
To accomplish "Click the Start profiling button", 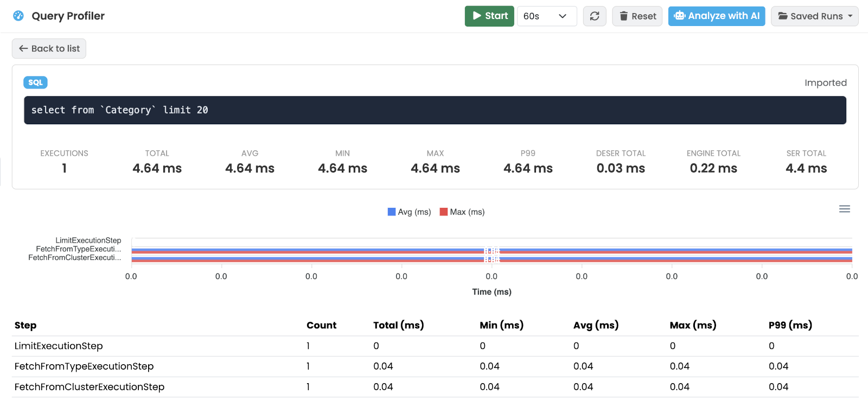I will [x=489, y=16].
